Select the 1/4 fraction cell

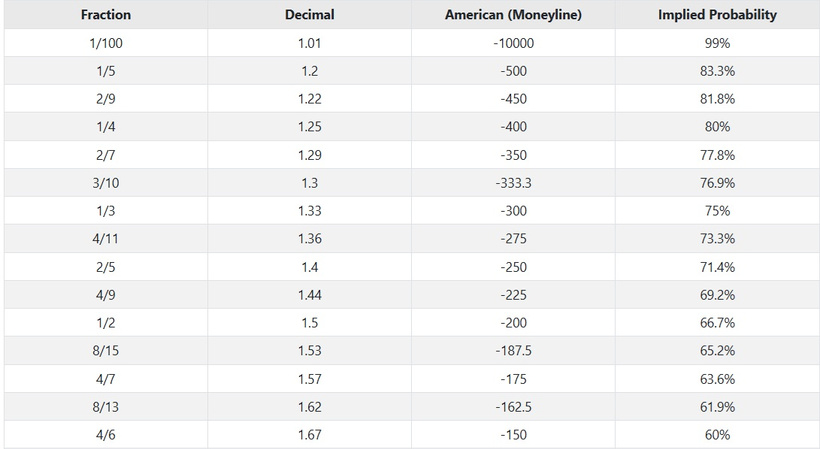tap(106, 126)
